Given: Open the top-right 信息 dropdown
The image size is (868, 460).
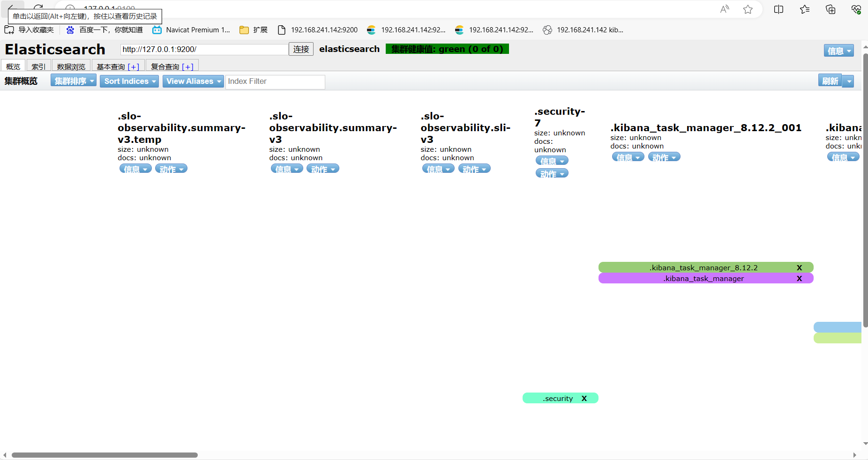Looking at the screenshot, I should click(x=838, y=51).
